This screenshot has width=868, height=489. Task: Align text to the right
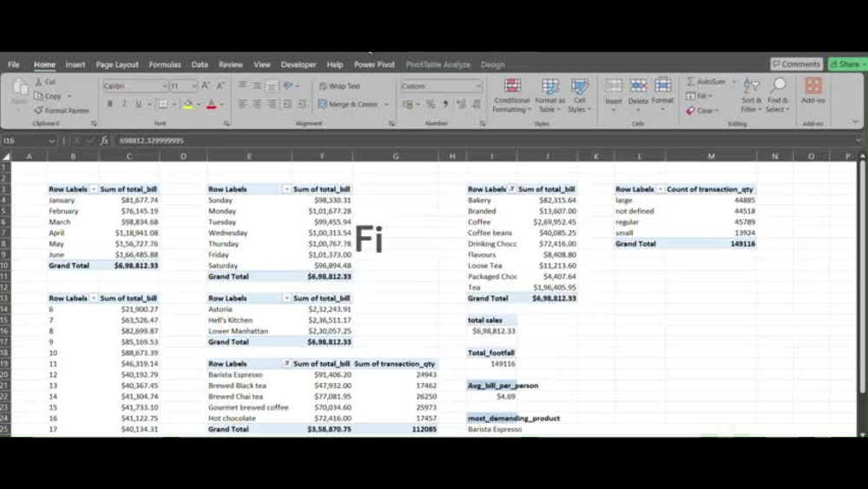271,104
